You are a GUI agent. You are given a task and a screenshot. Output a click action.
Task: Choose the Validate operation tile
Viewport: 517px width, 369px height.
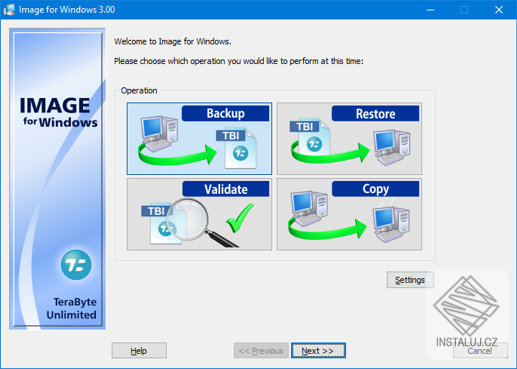point(199,214)
